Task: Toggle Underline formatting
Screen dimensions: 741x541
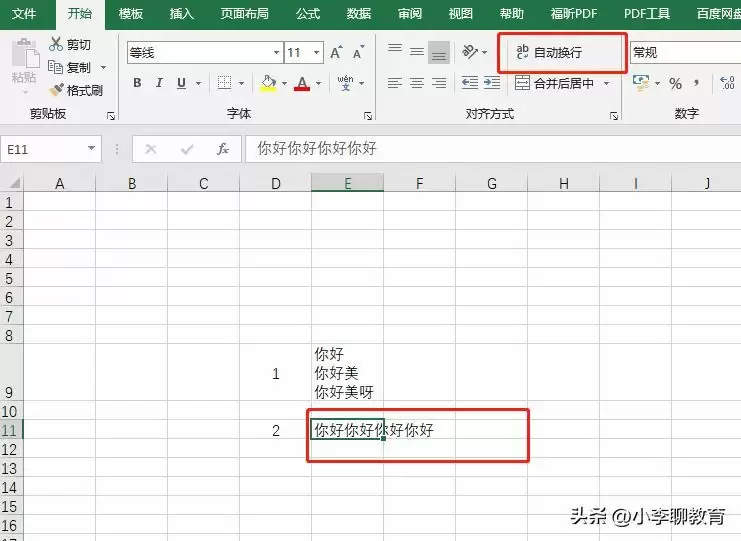Action: [181, 83]
